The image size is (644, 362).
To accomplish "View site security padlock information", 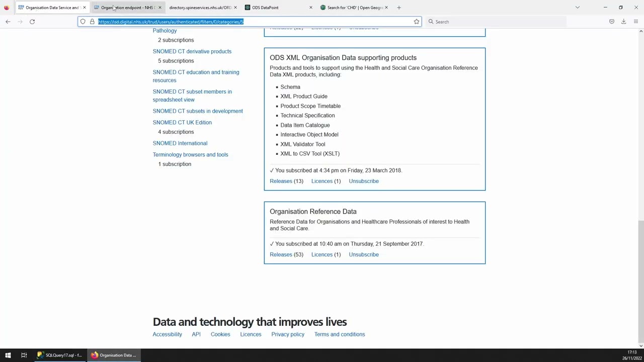I will point(92,22).
